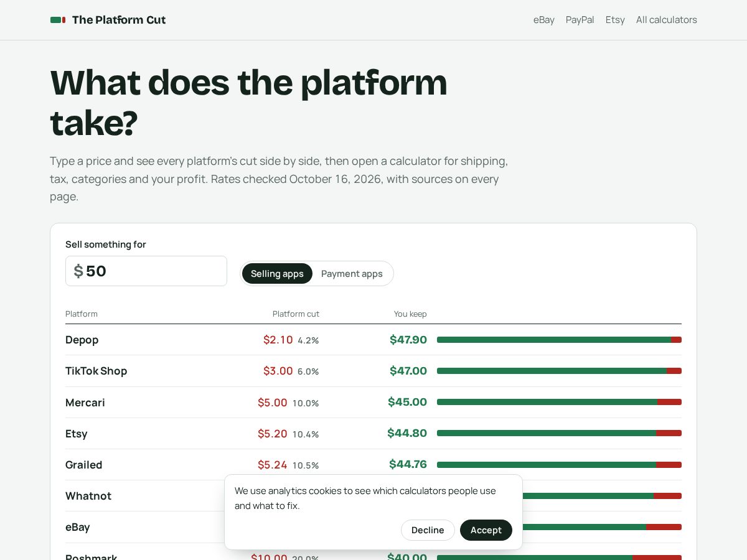Click the Platform cut column header
The width and height of the screenshot is (747, 560).
pos(296,314)
